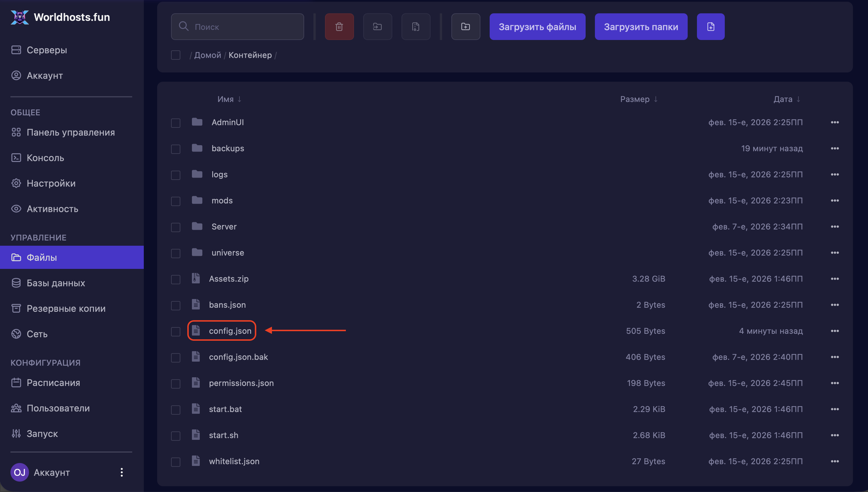Check the box next to config.json

pos(175,331)
